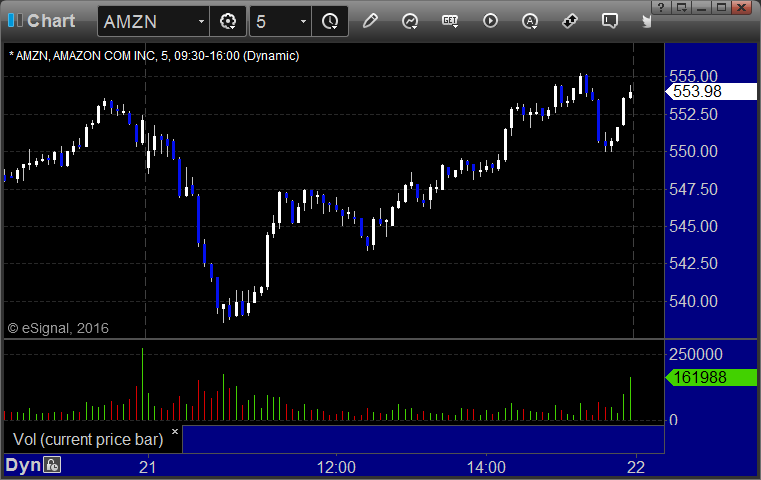Click the 545.00 price axis label
This screenshot has height=480, width=761.
[x=693, y=226]
